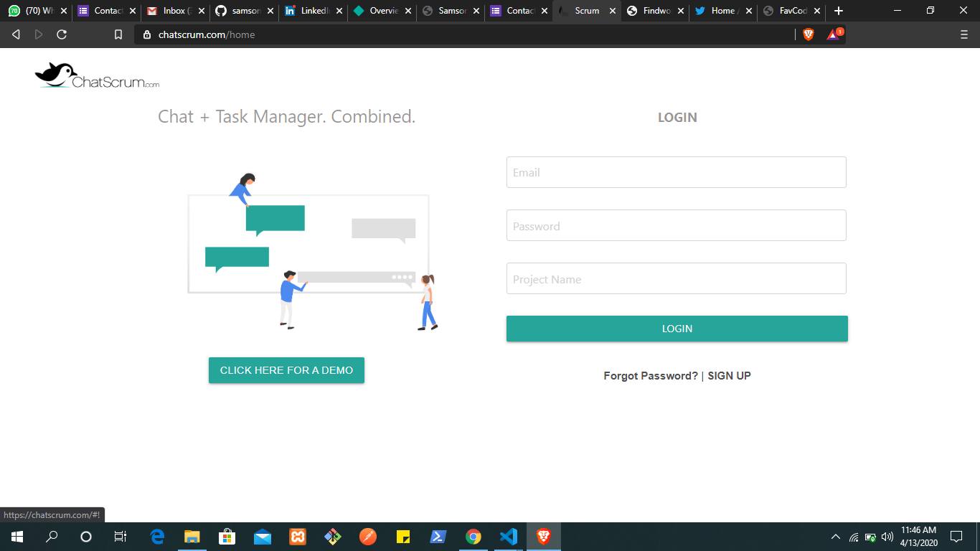Close the Gmail Inbox tab
This screenshot has height=551, width=980.
tap(202, 11)
